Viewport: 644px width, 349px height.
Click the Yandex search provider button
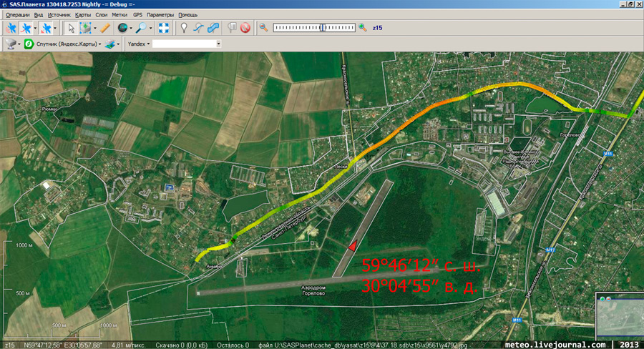point(137,44)
